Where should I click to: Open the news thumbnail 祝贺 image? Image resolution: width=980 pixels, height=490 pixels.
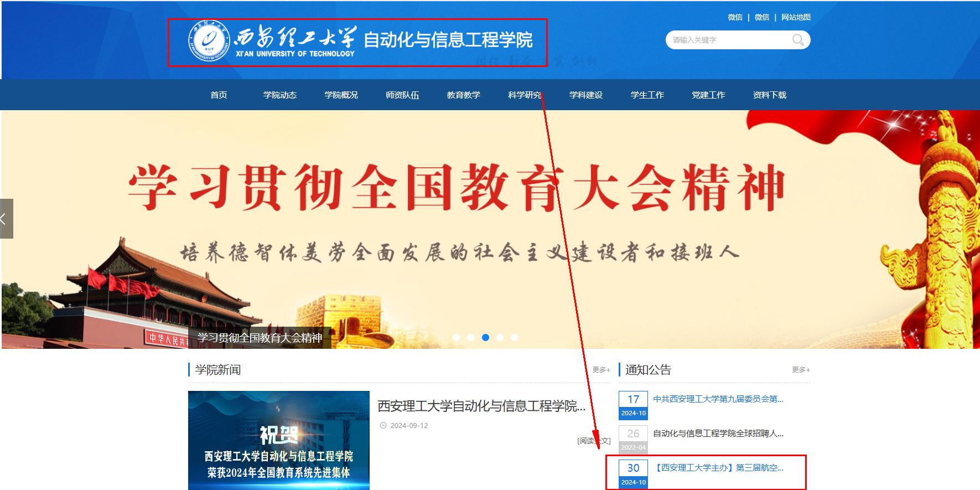tap(279, 440)
